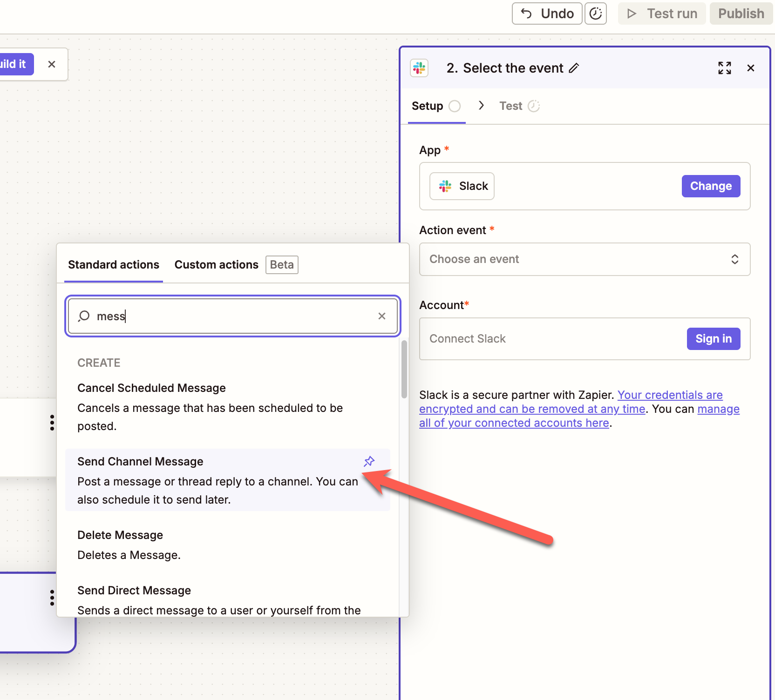Switch to the Test tab
Image resolution: width=775 pixels, height=700 pixels.
point(519,106)
